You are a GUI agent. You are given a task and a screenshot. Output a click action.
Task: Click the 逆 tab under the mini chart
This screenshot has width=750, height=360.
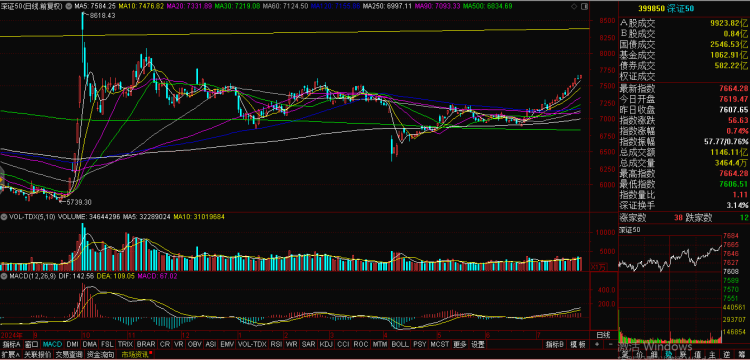click(727, 355)
